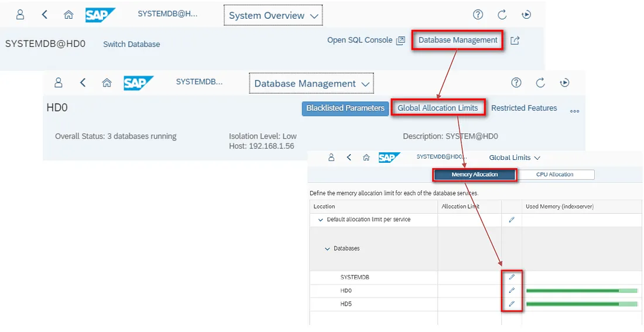Edit HD0 allocation limit pencil icon
Viewport: 644px width, 332px height.
(512, 290)
